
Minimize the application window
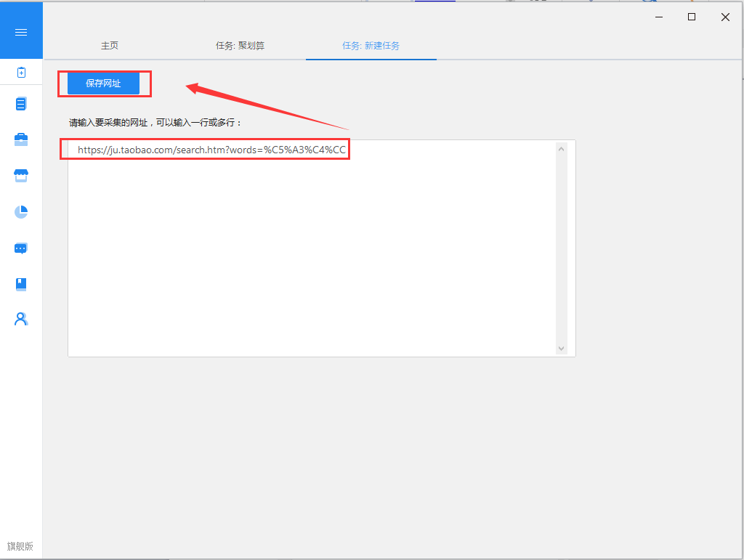click(x=659, y=17)
